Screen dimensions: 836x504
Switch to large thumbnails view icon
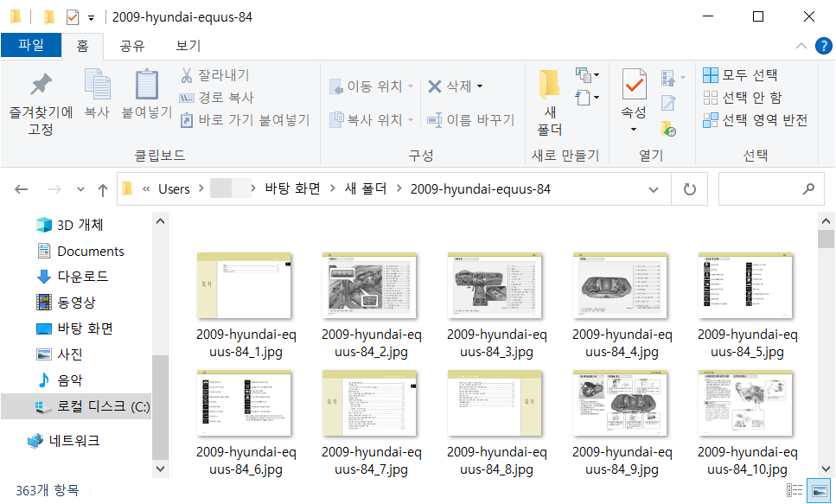tap(819, 490)
